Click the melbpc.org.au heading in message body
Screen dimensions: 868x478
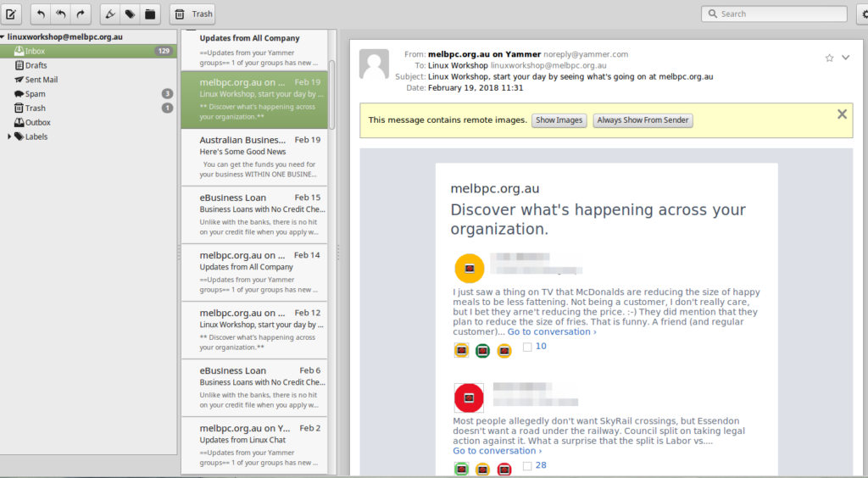coord(495,189)
